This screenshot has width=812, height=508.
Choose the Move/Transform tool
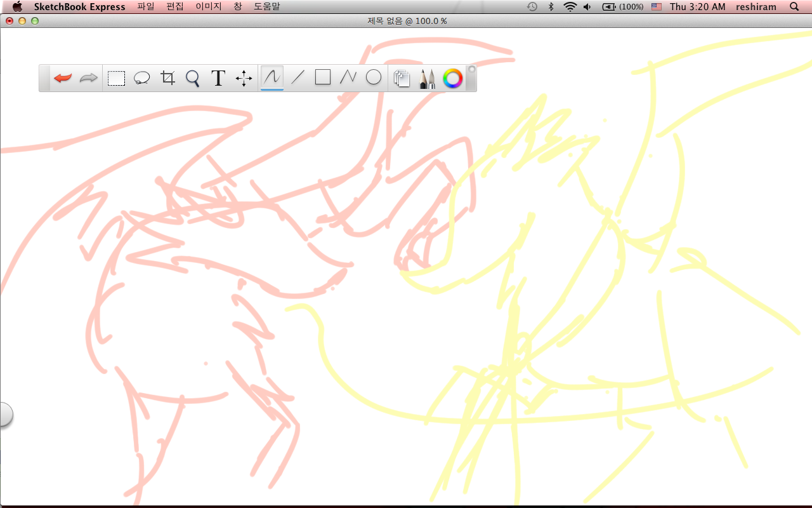point(244,78)
